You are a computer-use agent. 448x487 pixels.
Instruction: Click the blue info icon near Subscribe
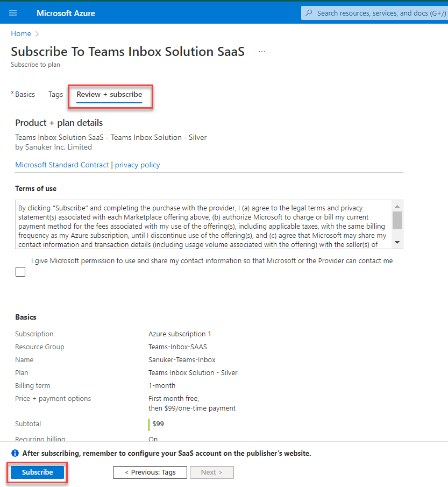[x=15, y=453]
